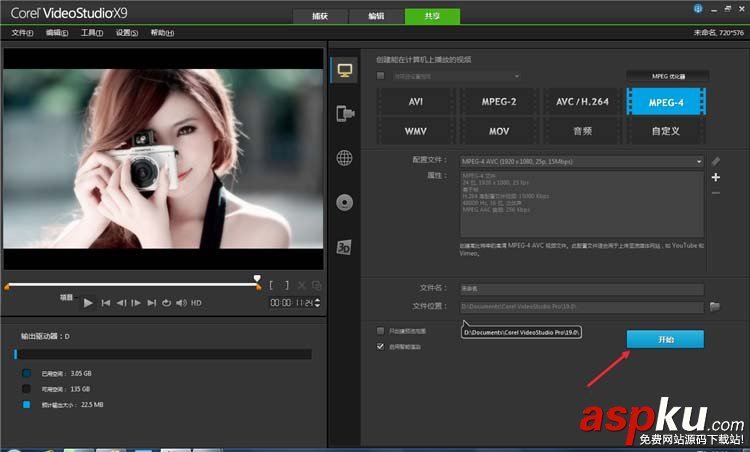Viewport: 750px width, 452px height.
Task: Choose the MOV output format
Action: 498,131
